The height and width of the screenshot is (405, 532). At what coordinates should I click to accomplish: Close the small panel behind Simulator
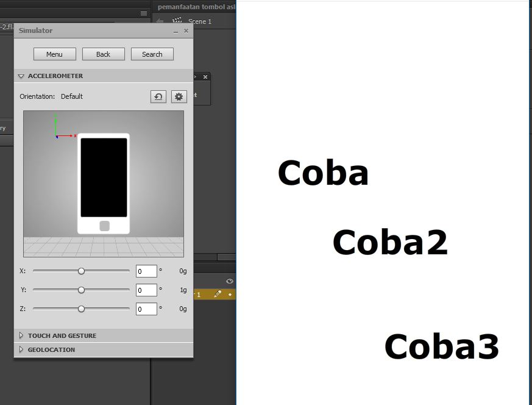(205, 77)
